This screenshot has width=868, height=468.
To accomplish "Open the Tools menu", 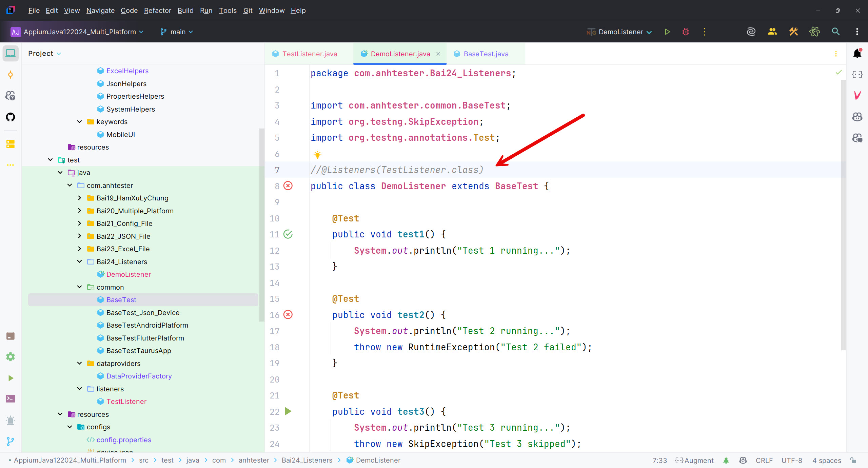I will (x=228, y=11).
